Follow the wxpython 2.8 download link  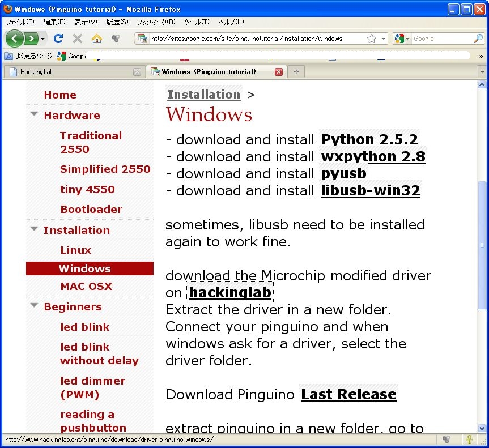(x=373, y=157)
